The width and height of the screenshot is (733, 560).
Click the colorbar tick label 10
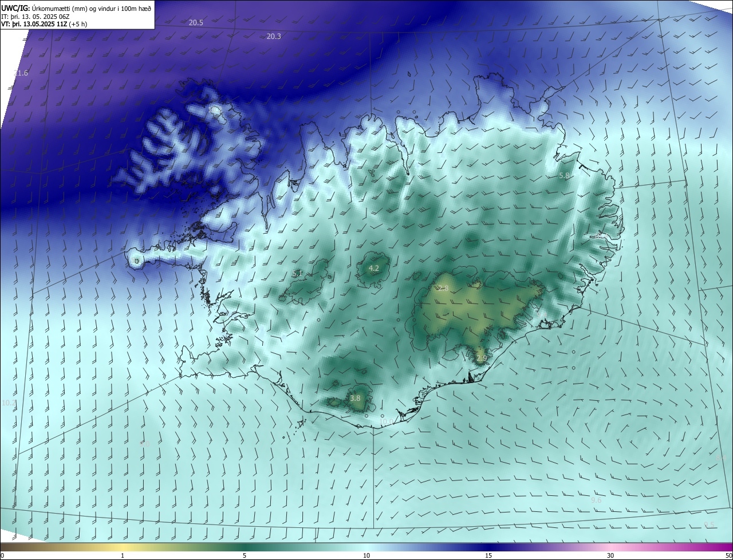pyautogui.click(x=366, y=556)
